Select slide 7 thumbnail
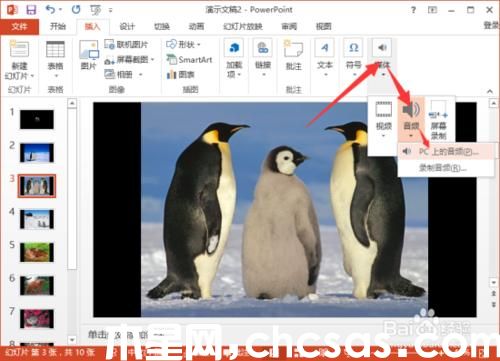Image resolution: width=500 pixels, height=361 pixels. click(37, 319)
